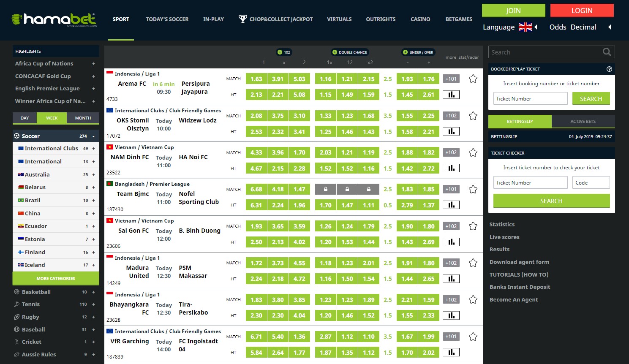Switch to DAY filter tab
The image size is (629, 364).
pyautogui.click(x=25, y=118)
